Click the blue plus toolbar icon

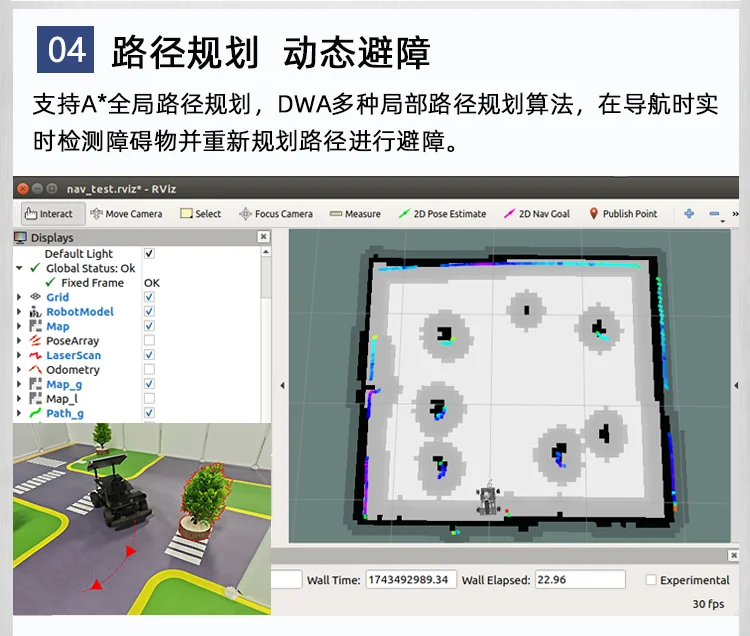pyautogui.click(x=689, y=214)
